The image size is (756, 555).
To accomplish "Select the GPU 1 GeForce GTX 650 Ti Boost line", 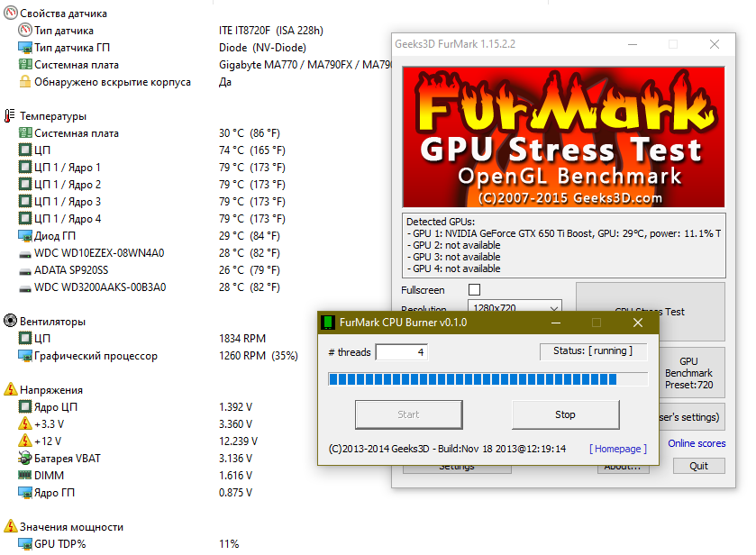I will (x=564, y=233).
